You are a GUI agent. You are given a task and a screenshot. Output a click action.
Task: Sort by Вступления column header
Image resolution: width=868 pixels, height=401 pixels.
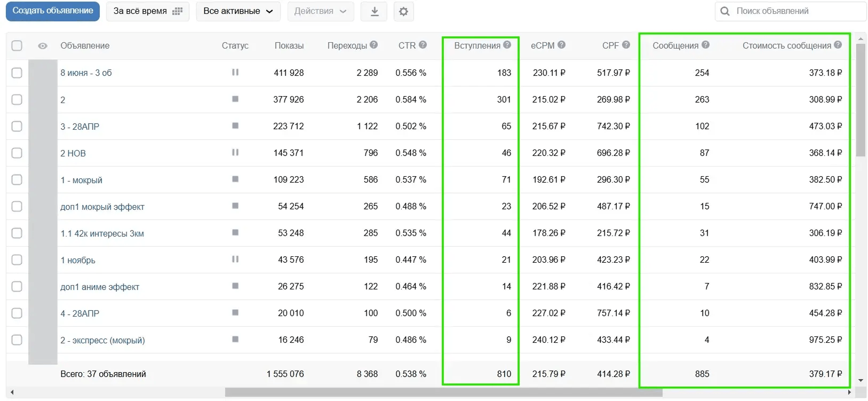pos(477,45)
